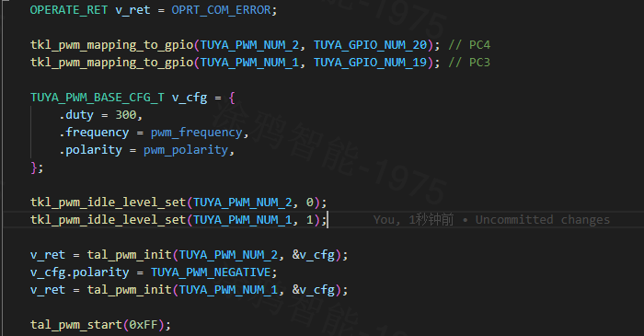Click pwm_frequency variable
Viewport: 644px width, 336px height.
(196, 133)
